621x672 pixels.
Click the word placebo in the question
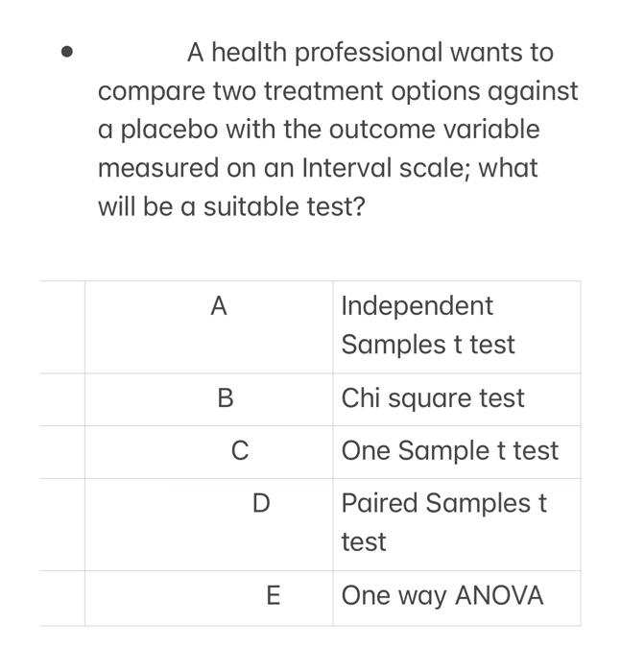click(x=169, y=130)
